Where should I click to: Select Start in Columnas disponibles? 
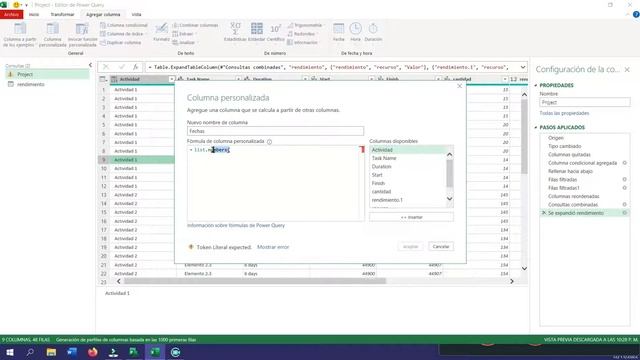[377, 175]
